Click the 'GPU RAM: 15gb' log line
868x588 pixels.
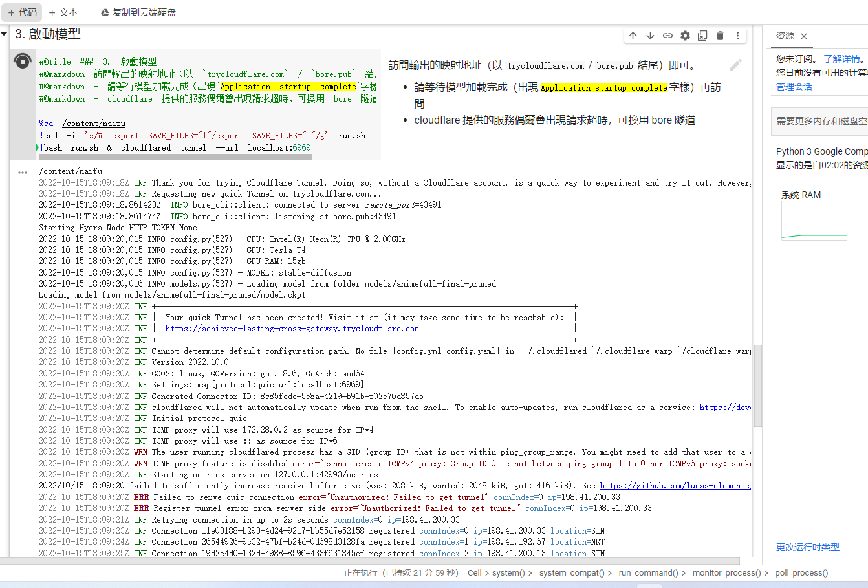[x=172, y=261]
